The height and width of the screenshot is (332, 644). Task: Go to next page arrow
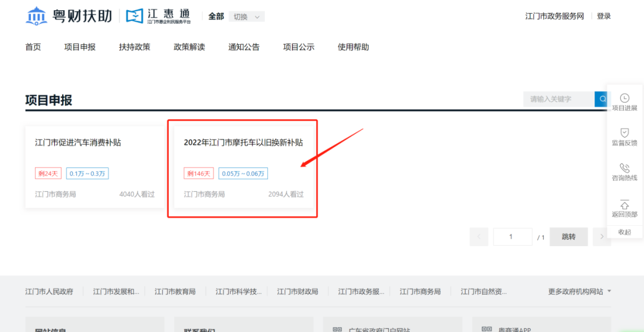tap(602, 237)
